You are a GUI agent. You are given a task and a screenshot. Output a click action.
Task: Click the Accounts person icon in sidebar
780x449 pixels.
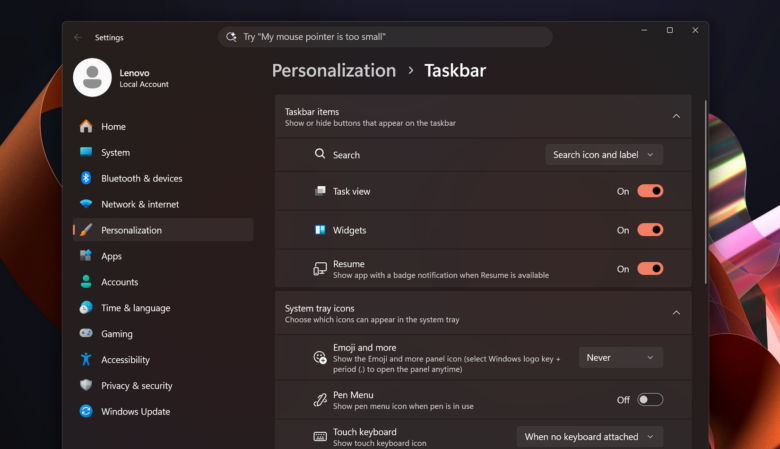tap(86, 281)
